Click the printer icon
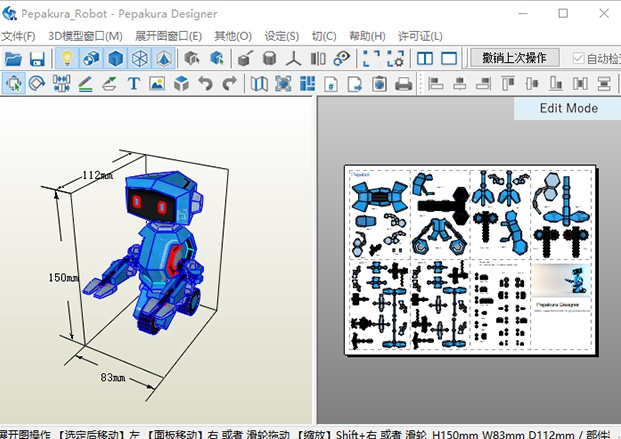Screen dimensions: 621x439 coord(404,84)
